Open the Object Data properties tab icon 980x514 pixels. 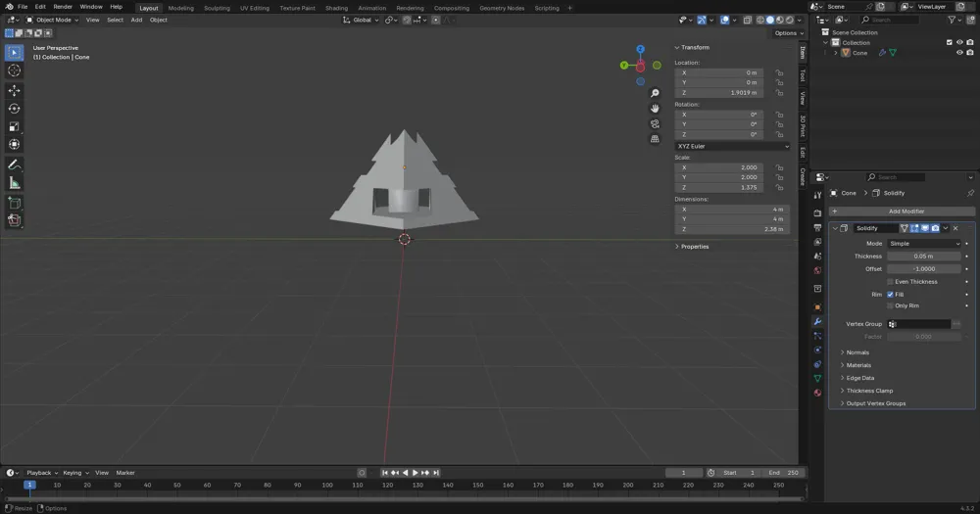(817, 379)
